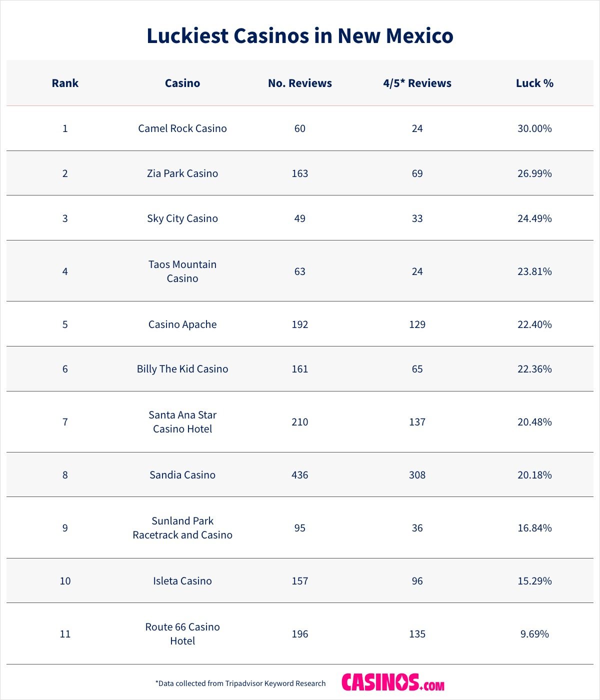Click the 4/5* Reviews column header

[x=417, y=83]
